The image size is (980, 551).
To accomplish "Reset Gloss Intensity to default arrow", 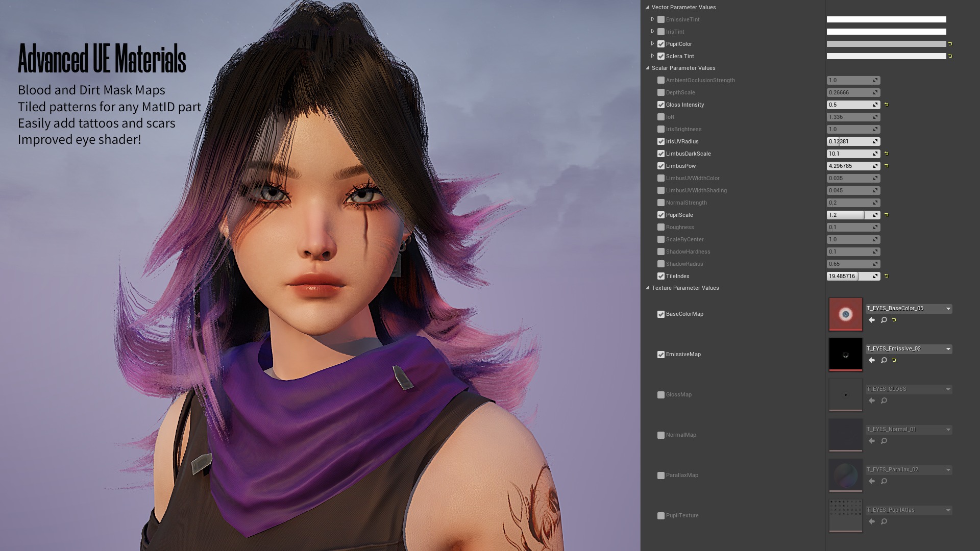I will [x=887, y=105].
